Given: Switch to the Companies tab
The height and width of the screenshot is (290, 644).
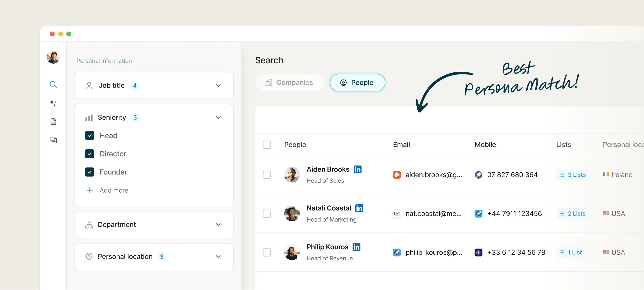Looking at the screenshot, I should [x=290, y=83].
